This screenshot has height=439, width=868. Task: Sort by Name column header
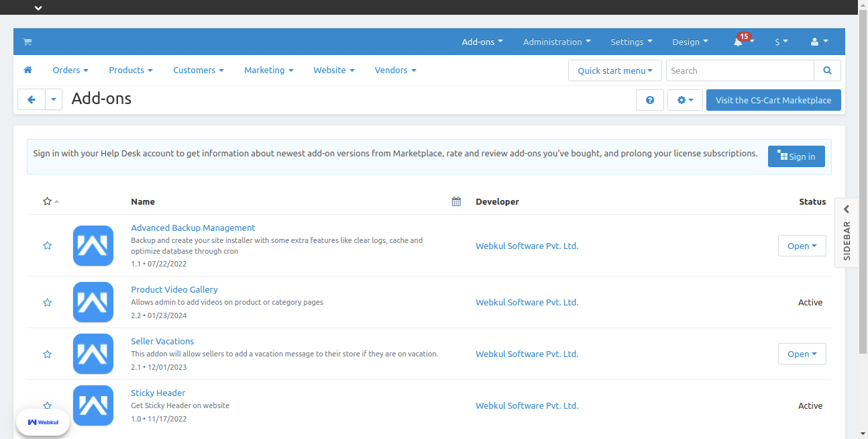tap(143, 201)
